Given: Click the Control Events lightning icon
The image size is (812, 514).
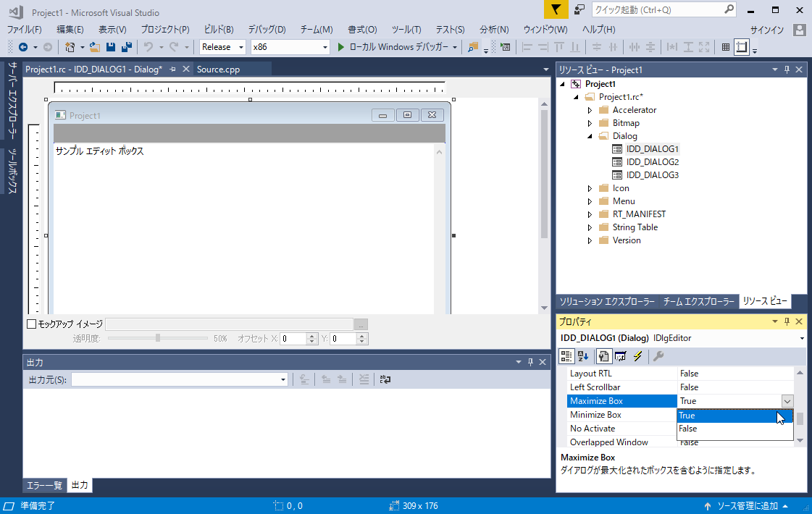Looking at the screenshot, I should click(x=638, y=356).
